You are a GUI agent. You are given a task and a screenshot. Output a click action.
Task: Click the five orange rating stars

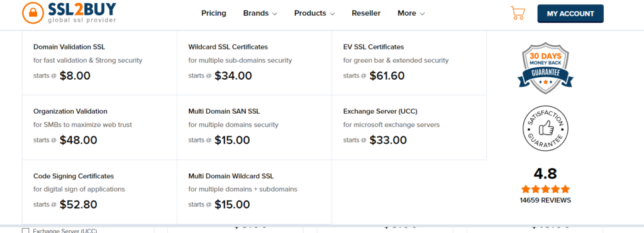545,189
